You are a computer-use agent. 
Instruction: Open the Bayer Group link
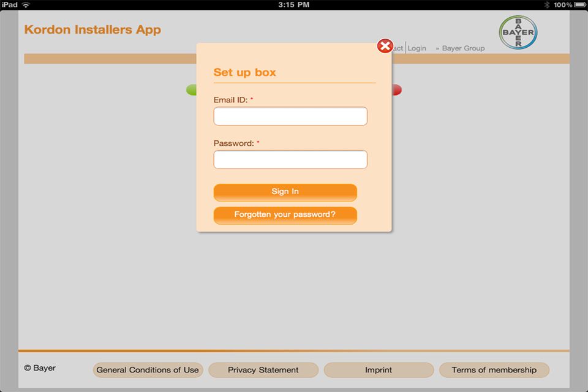463,48
